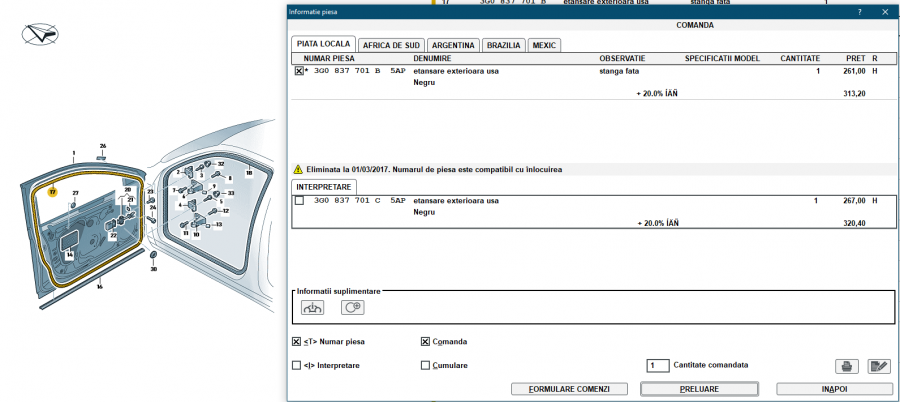Disable the Comanda checkbox
This screenshot has height=402, width=900.
tap(426, 341)
